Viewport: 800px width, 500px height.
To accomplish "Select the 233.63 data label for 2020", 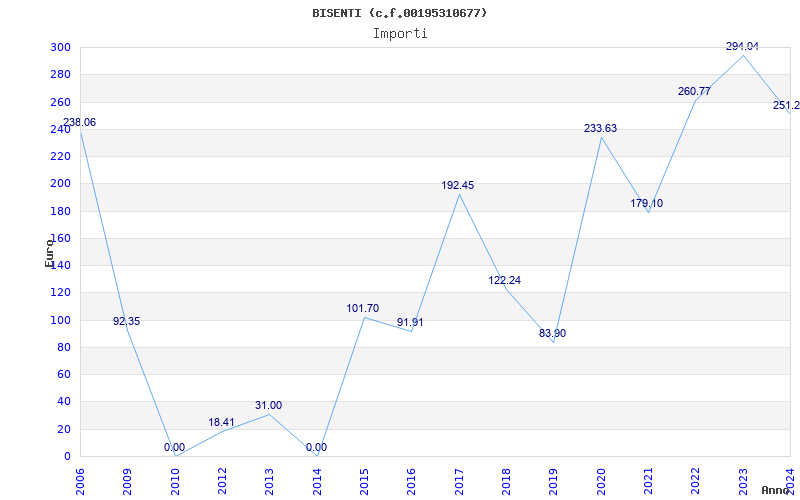I will click(x=601, y=129).
